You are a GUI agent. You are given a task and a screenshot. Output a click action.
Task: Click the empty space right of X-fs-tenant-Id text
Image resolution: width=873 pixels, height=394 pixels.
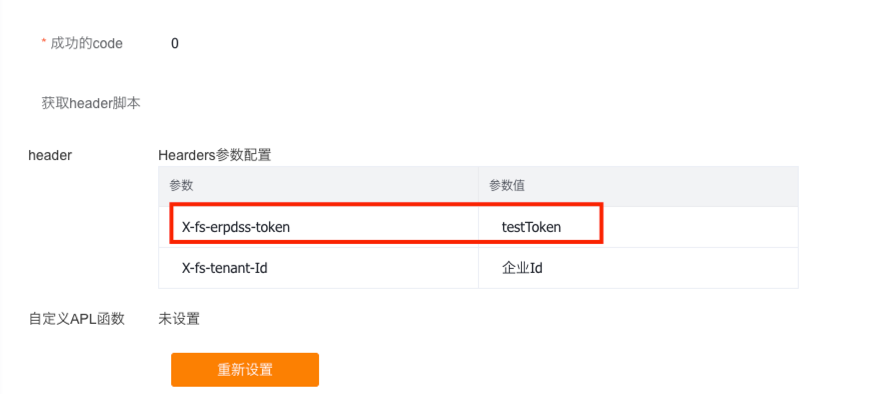(373, 268)
